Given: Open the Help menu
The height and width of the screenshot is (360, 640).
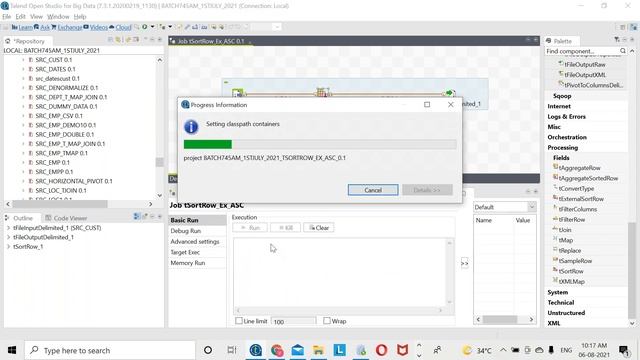Looking at the screenshot, I should [80, 17].
